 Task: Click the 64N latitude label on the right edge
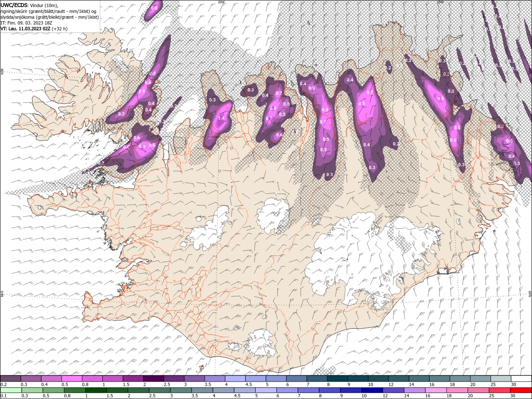coord(530,293)
